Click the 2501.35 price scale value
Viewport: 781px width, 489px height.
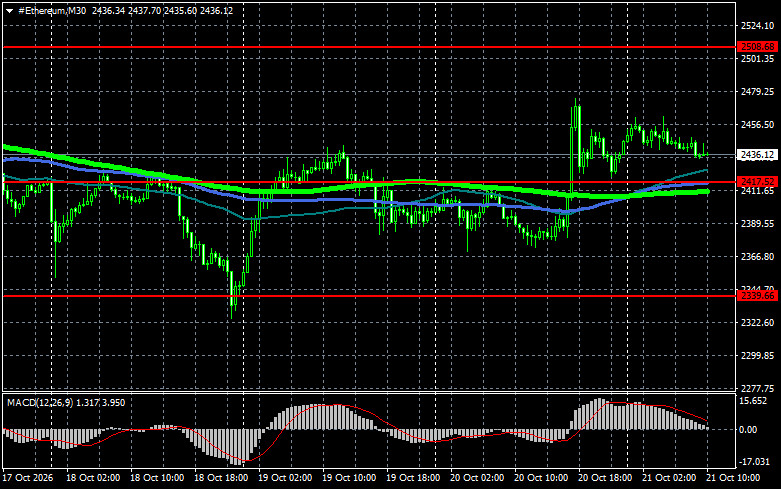coord(758,59)
